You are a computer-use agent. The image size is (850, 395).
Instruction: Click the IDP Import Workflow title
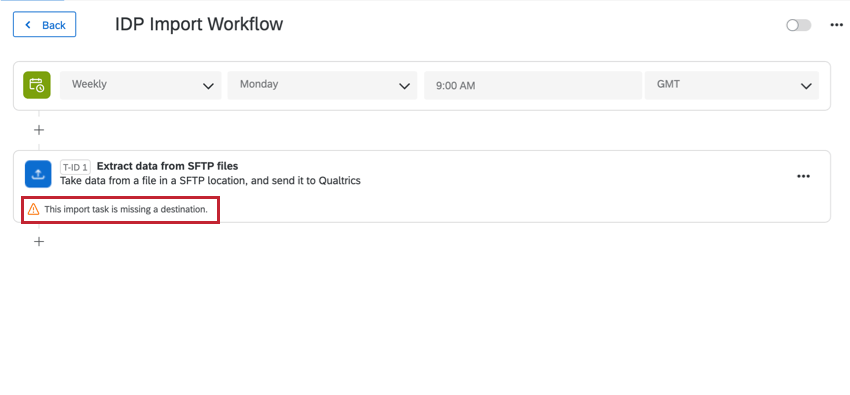pos(199,24)
